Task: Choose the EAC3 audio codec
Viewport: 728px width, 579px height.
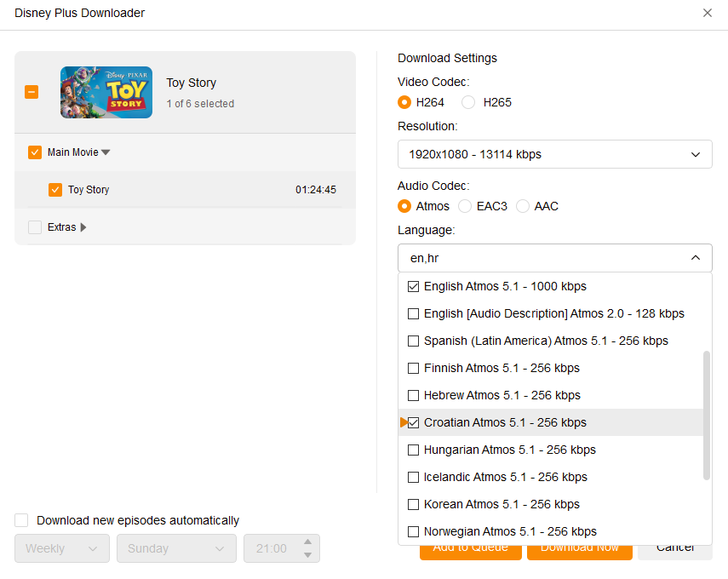Action: click(465, 206)
